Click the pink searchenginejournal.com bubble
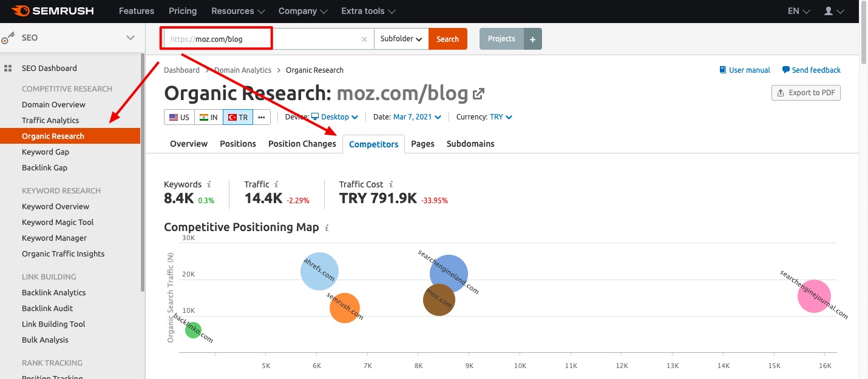Image resolution: width=868 pixels, height=379 pixels. [x=814, y=296]
